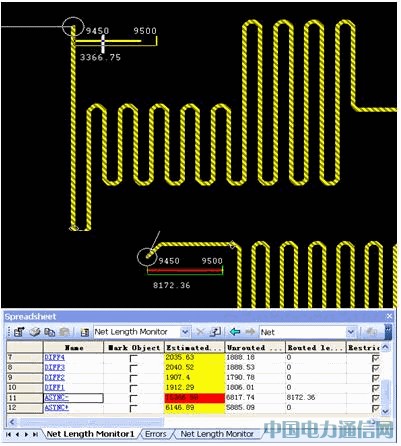This screenshot has width=401, height=446.
Task: Click the icon right of the X delete icon
Action: 215,332
